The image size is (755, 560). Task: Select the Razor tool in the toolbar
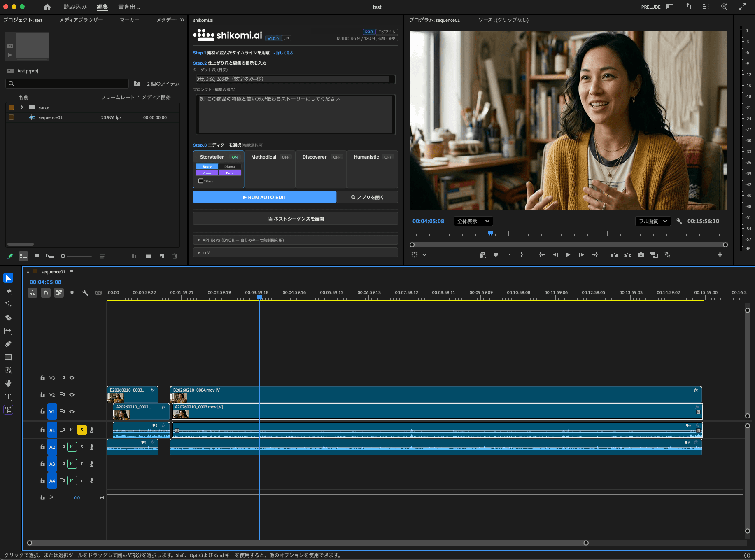click(8, 318)
